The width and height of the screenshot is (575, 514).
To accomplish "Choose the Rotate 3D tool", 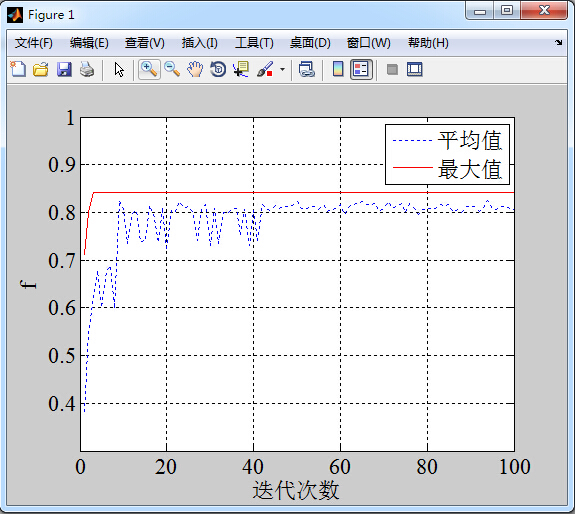I will [218, 69].
